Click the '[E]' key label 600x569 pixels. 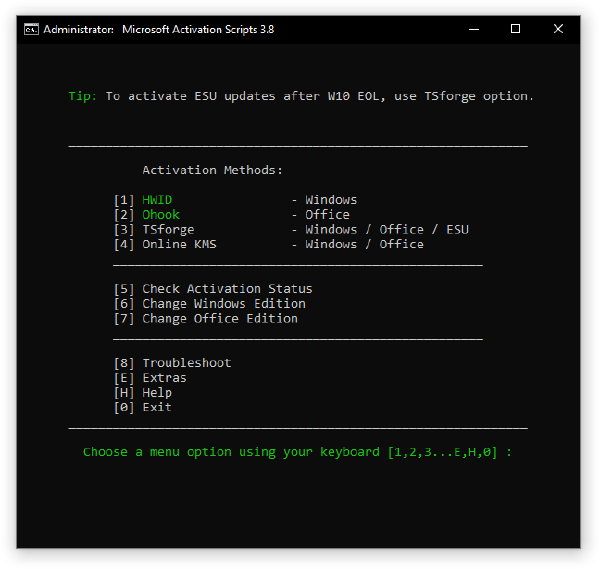coord(124,378)
